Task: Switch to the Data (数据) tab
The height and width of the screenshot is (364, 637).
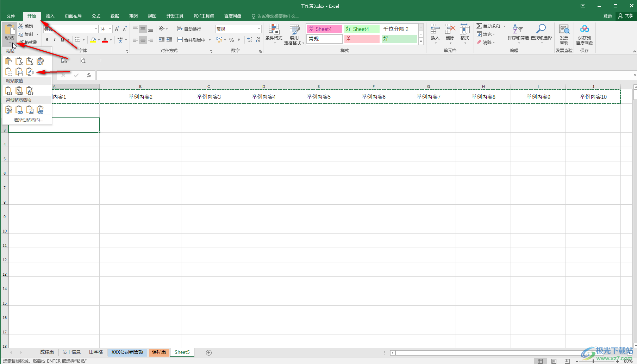Action: point(115,16)
